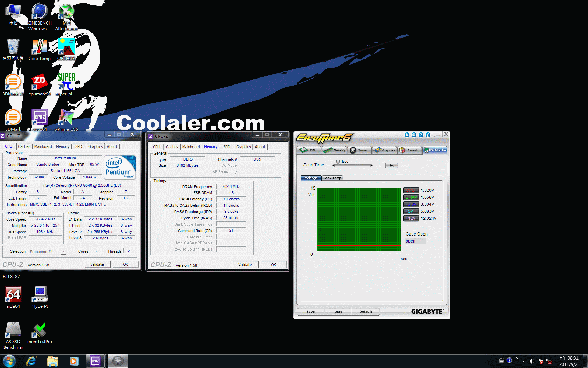Click the EasyTune6 Load button
The width and height of the screenshot is (588, 368).
(338, 312)
